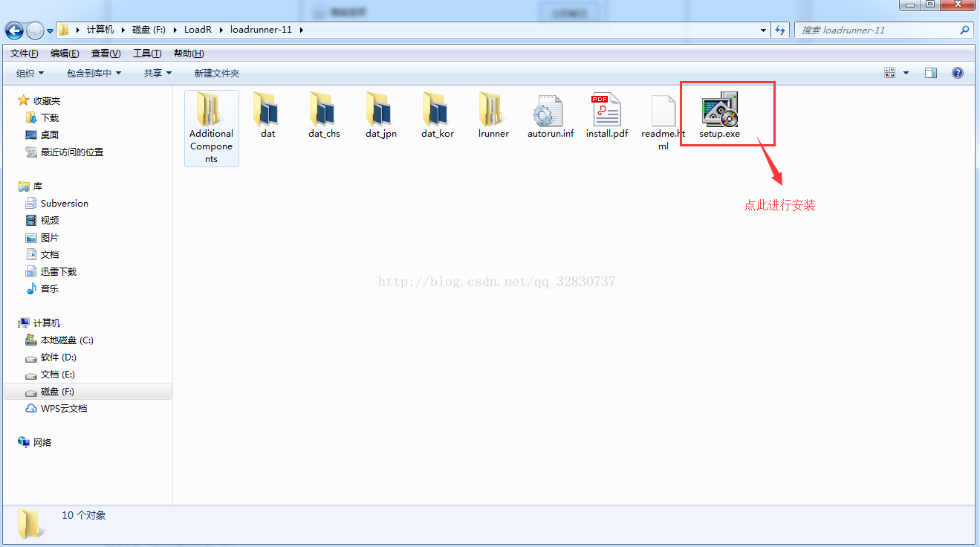The height and width of the screenshot is (547, 980).
Task: Select 收藏夹 in the navigation pane
Action: point(46,100)
